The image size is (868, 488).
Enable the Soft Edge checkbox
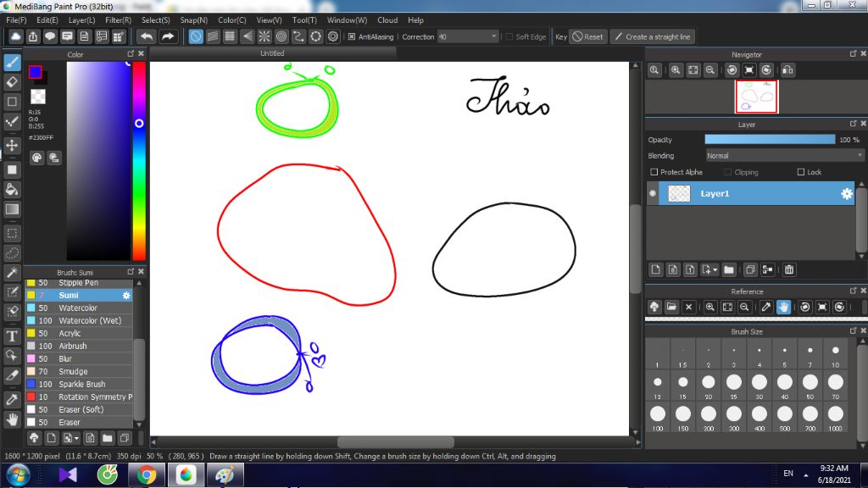(x=509, y=37)
